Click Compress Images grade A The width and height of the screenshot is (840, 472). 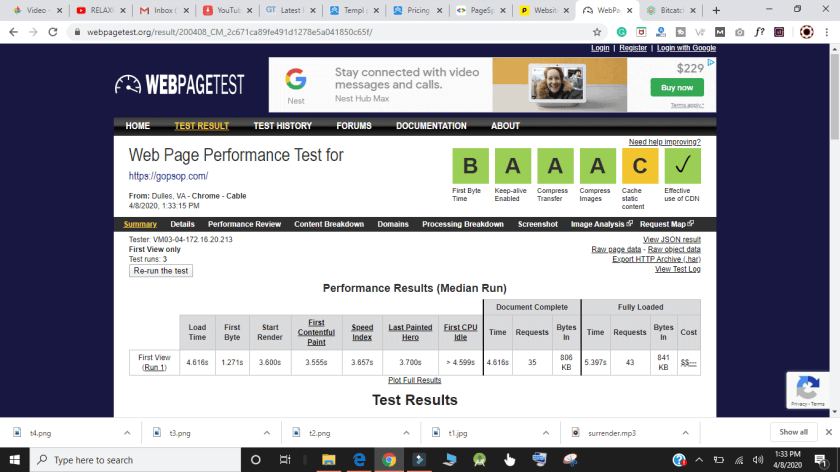click(x=597, y=166)
